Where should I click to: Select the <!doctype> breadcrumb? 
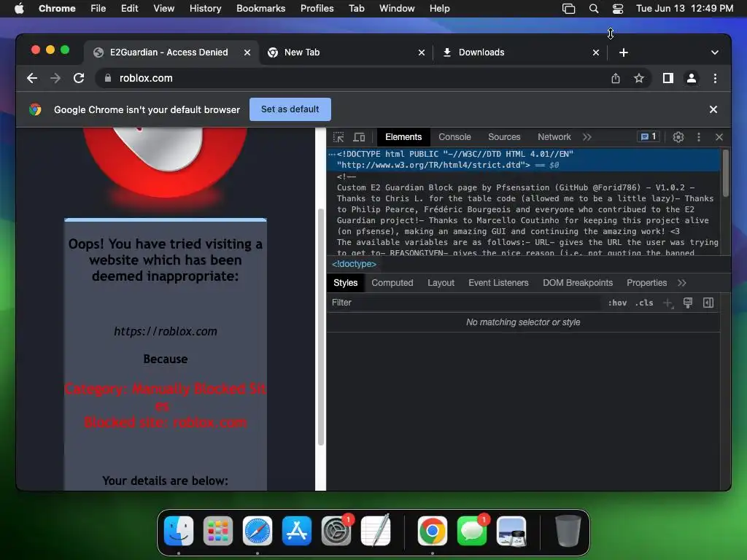pyautogui.click(x=354, y=264)
